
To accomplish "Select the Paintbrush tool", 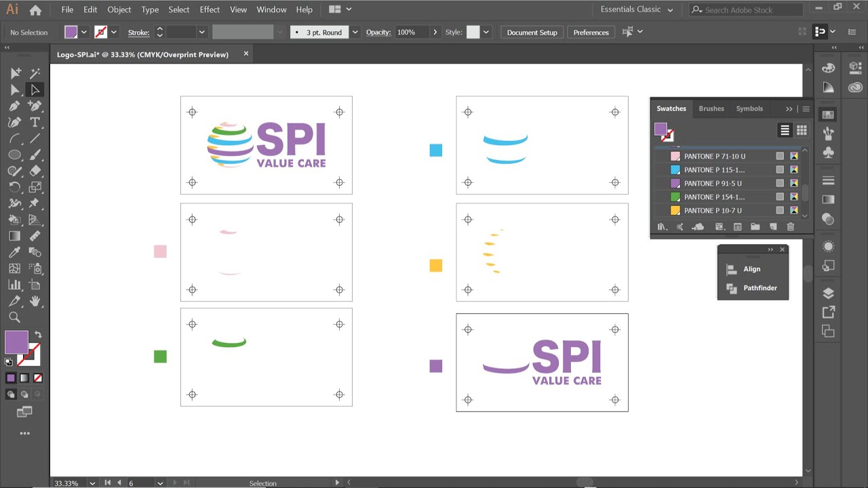I will coord(35,155).
